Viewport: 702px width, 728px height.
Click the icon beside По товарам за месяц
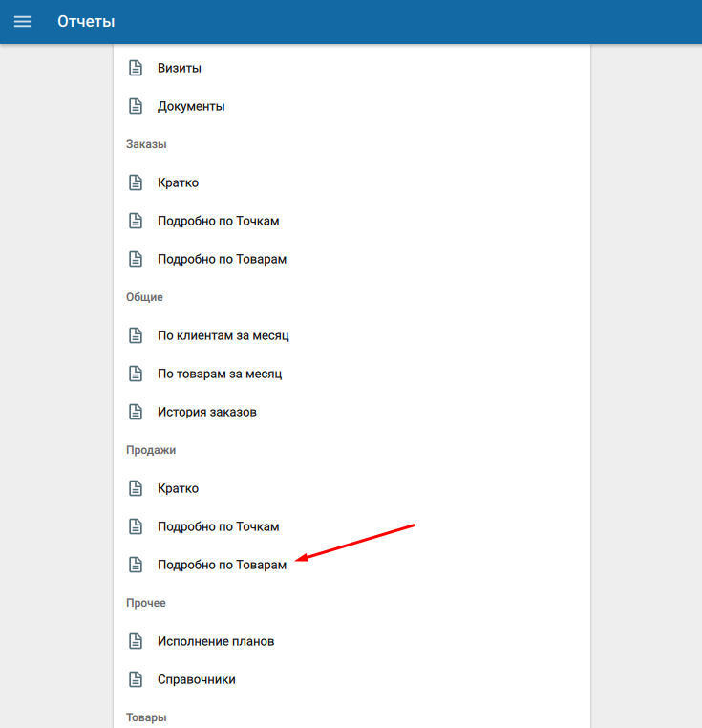136,374
